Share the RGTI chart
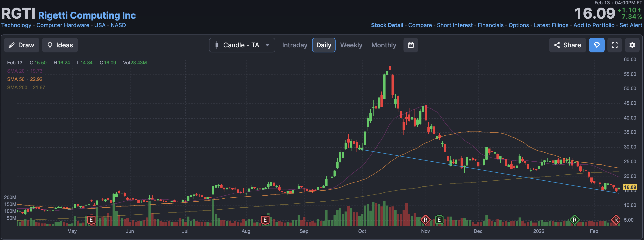 tap(568, 45)
